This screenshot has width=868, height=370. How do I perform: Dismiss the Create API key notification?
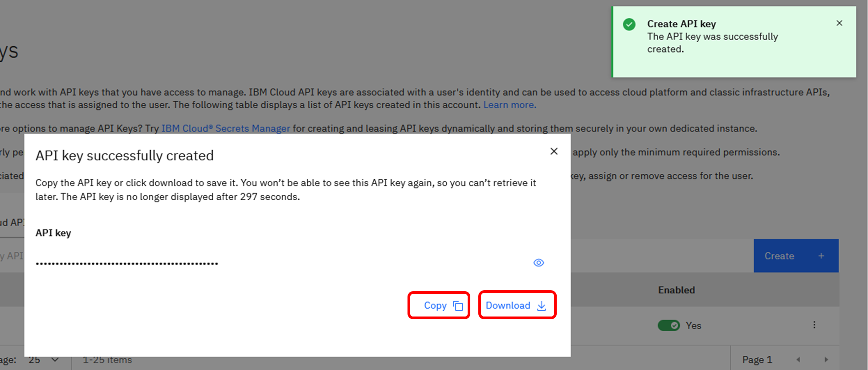pyautogui.click(x=839, y=23)
